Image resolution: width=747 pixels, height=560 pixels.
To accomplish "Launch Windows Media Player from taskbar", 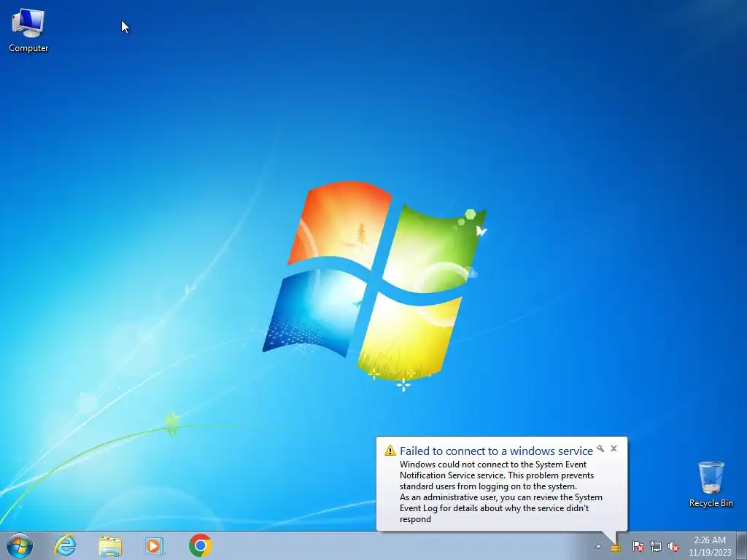I will [x=155, y=545].
